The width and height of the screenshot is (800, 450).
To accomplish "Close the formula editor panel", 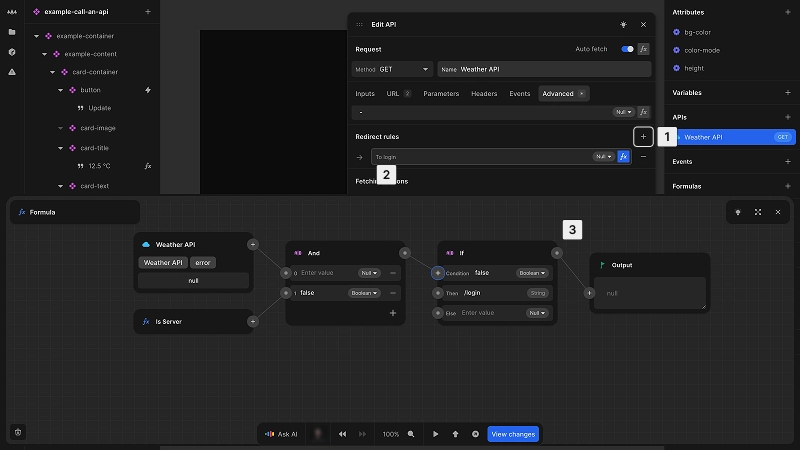I will [x=778, y=212].
